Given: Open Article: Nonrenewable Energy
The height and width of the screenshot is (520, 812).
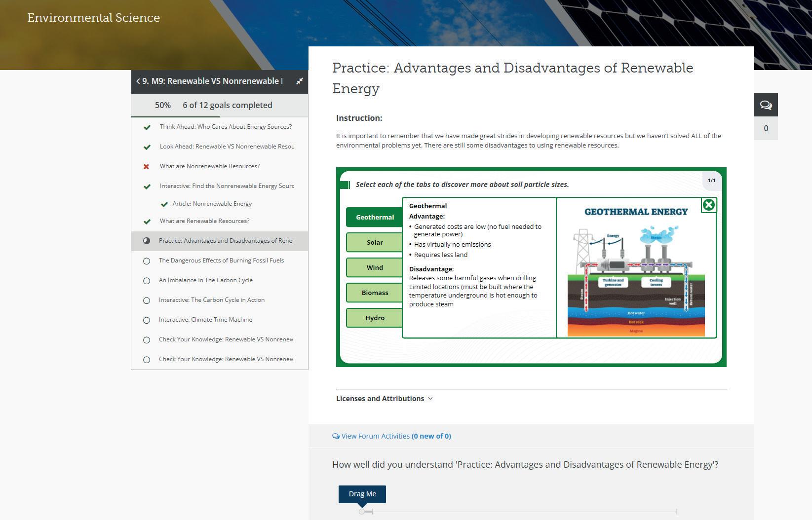Looking at the screenshot, I should click(212, 204).
